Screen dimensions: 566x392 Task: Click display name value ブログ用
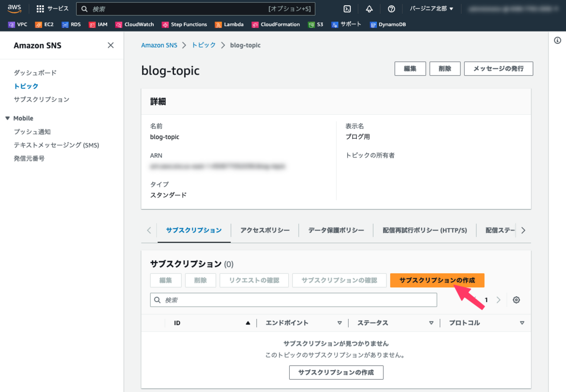pyautogui.click(x=358, y=137)
